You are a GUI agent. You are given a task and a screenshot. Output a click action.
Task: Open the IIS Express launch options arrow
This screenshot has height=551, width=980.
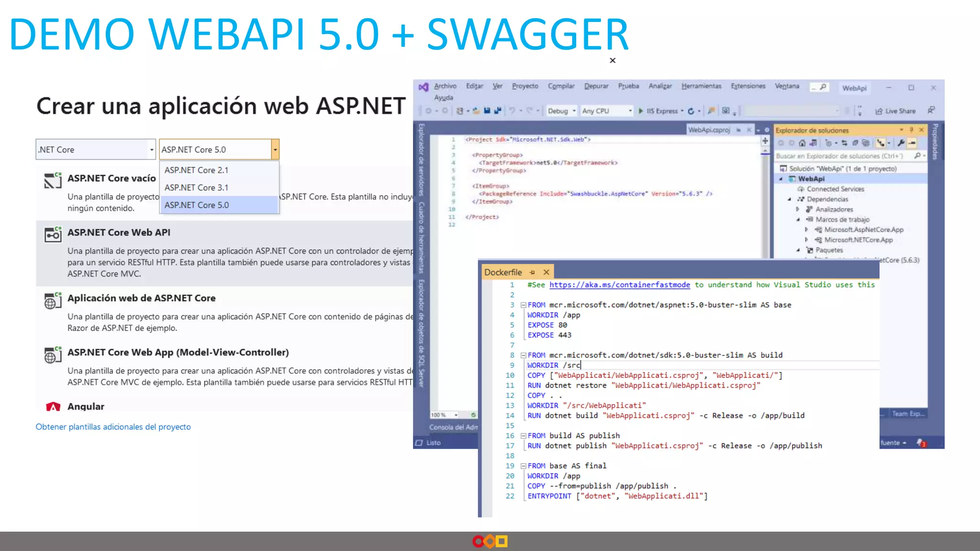pos(682,111)
